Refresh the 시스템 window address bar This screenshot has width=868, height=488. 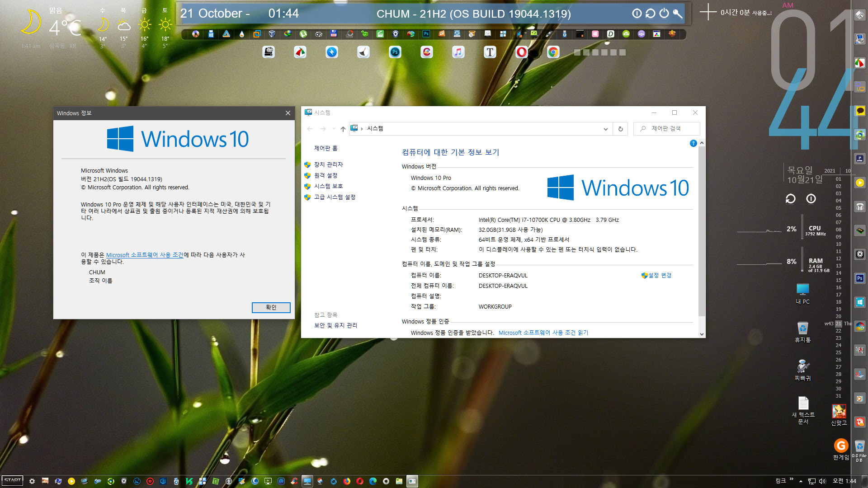coord(620,129)
